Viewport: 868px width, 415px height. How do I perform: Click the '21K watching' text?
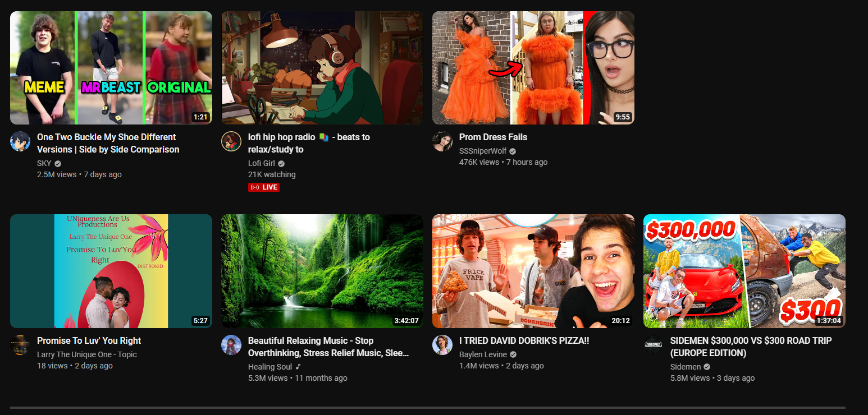(272, 174)
